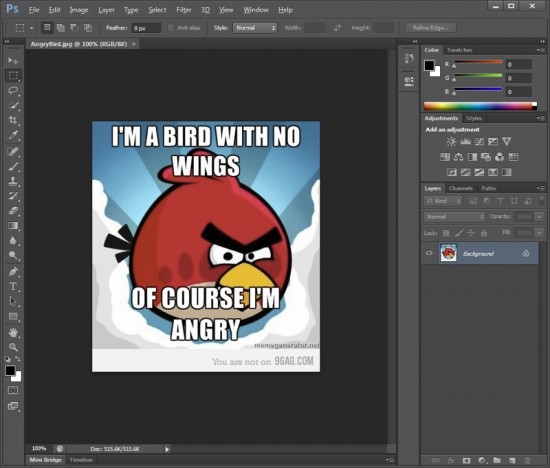Select the Move tool
Viewport: 550px width, 468px height.
tap(13, 61)
